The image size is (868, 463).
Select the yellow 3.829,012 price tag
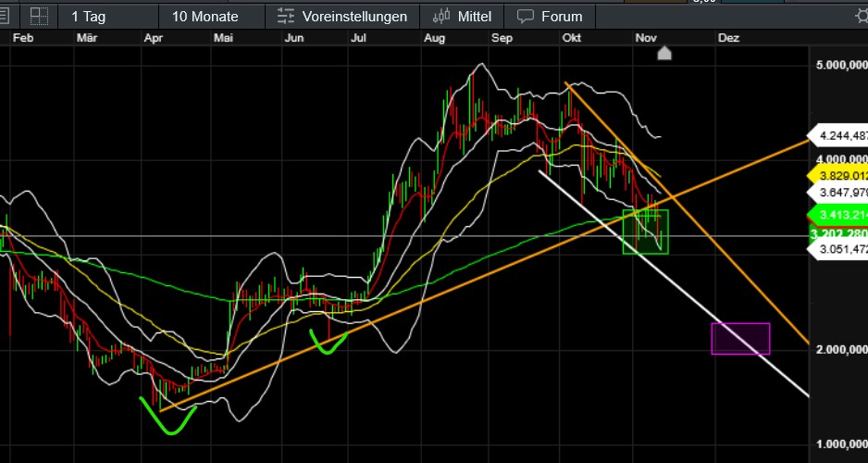pyautogui.click(x=837, y=175)
